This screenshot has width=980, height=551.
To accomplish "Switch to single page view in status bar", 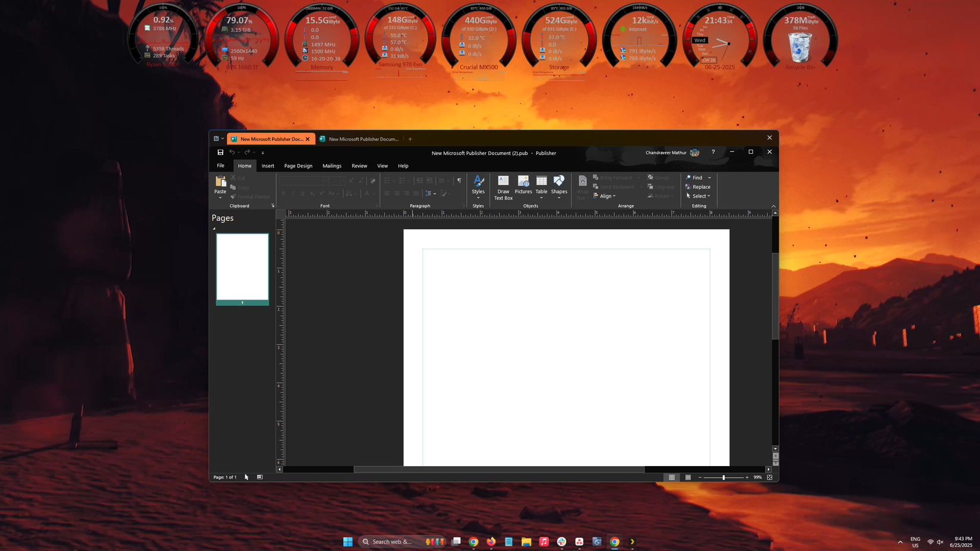I will tap(672, 477).
